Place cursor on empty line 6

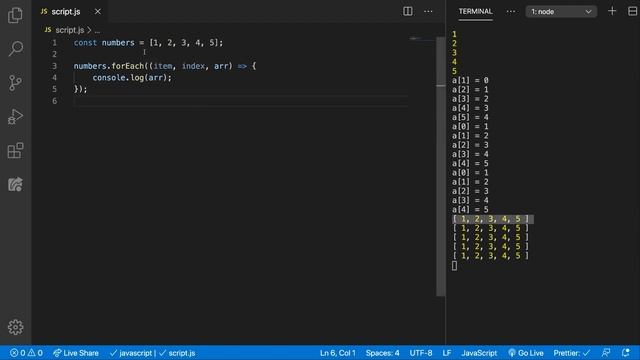pyautogui.click(x=241, y=101)
